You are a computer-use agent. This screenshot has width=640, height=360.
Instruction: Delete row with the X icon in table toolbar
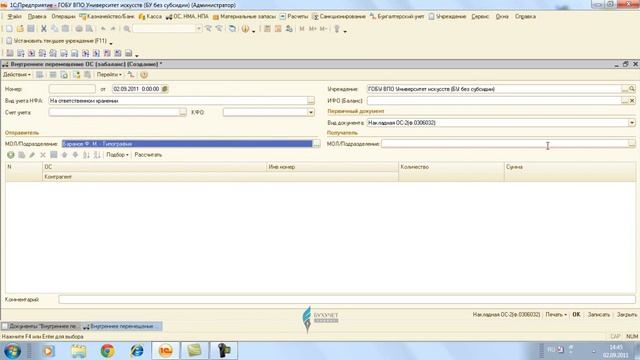tap(43, 155)
